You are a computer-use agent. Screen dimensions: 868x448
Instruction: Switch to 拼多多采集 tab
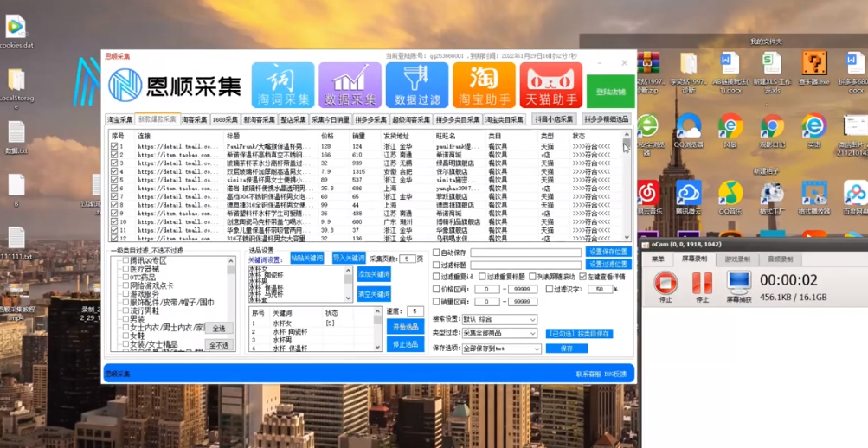370,119
